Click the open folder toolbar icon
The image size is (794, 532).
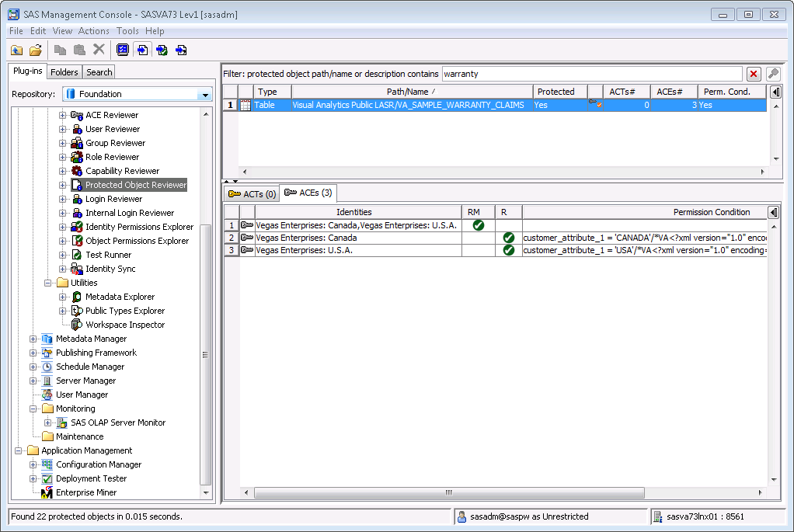36,50
